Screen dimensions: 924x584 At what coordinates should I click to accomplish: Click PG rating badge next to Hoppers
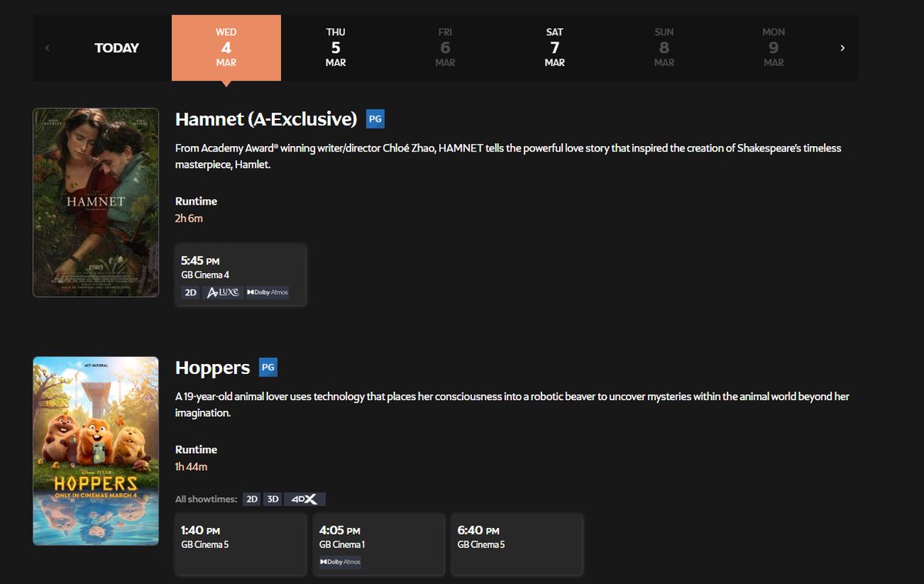coord(268,368)
